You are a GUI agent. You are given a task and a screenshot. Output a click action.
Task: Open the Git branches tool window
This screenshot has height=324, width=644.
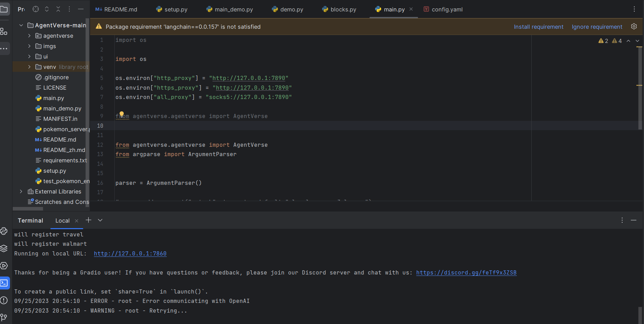[x=4, y=317]
